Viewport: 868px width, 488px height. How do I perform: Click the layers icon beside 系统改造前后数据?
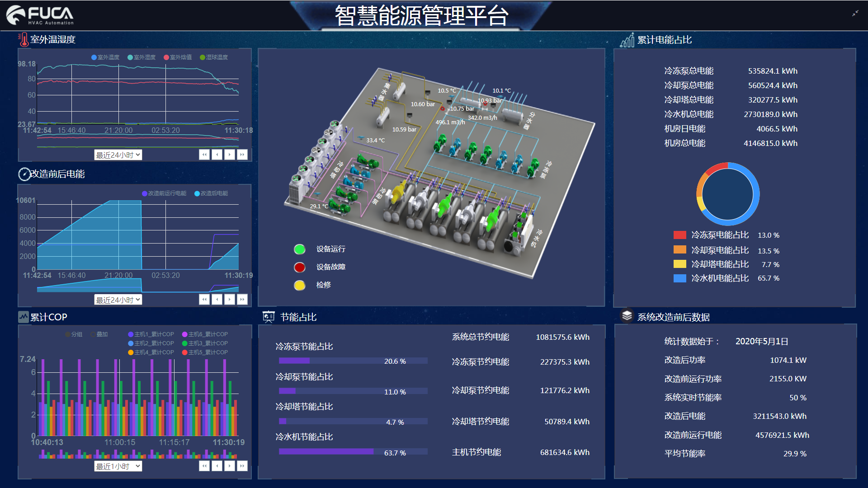coord(627,316)
